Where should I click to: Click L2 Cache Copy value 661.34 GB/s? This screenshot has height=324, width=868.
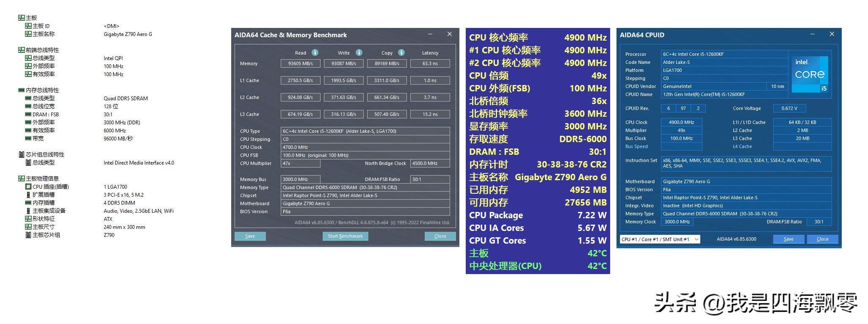[x=387, y=97]
